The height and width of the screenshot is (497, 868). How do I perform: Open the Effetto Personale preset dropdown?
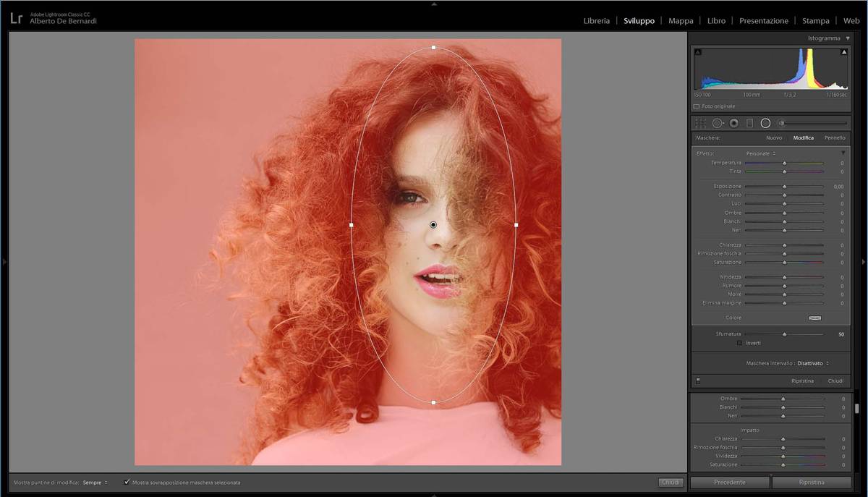pos(760,153)
